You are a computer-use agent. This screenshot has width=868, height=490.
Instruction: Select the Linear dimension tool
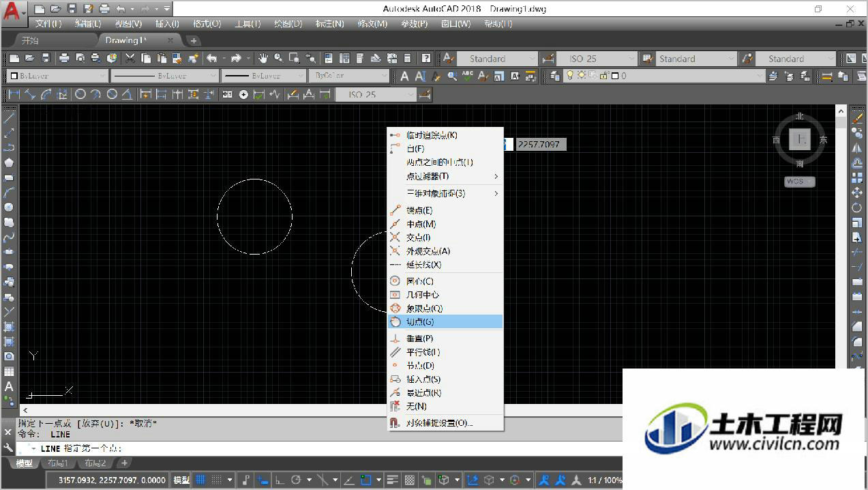(x=14, y=94)
